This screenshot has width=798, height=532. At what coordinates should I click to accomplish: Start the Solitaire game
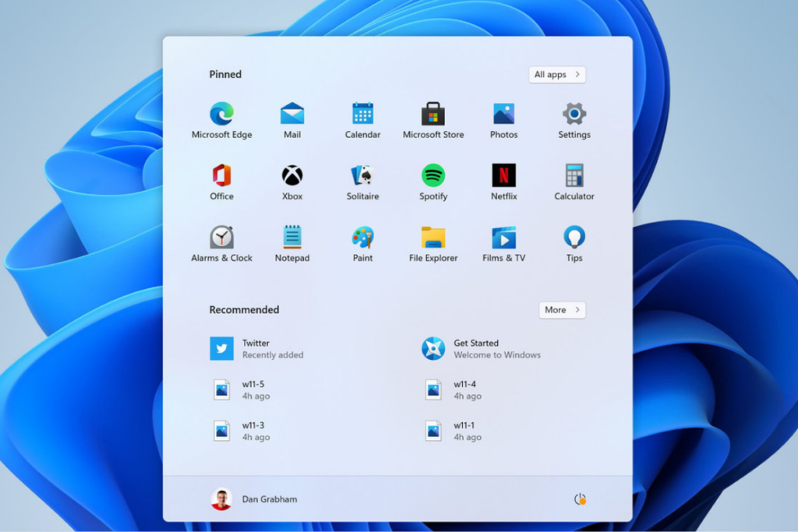362,182
